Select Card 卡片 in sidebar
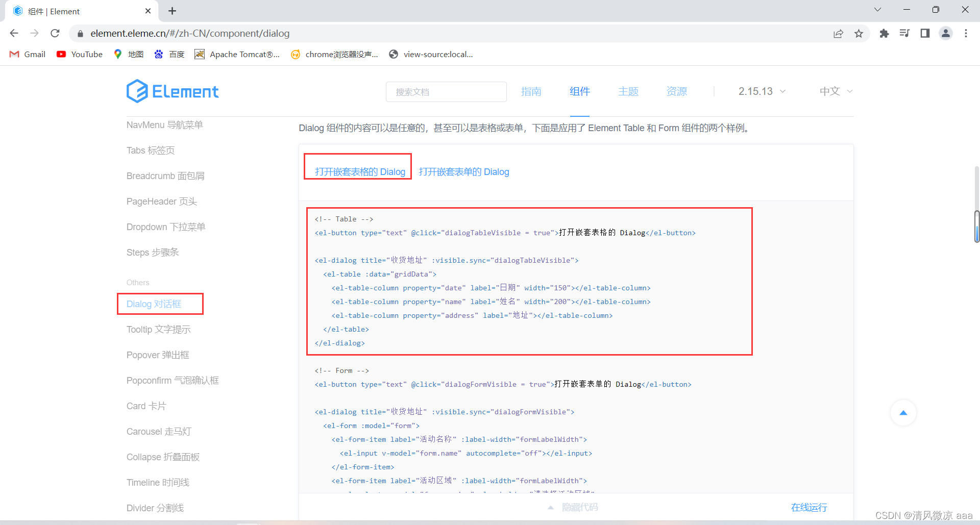The image size is (980, 525). 146,406
